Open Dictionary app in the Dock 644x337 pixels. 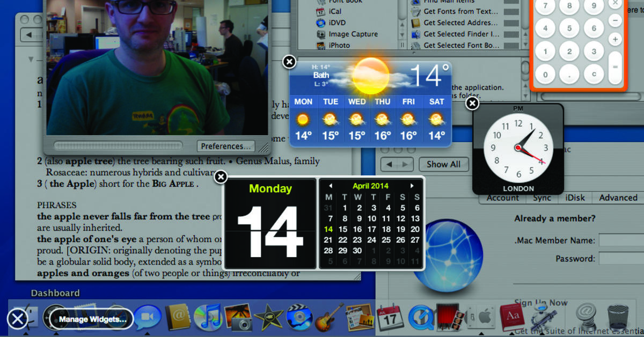pos(513,318)
